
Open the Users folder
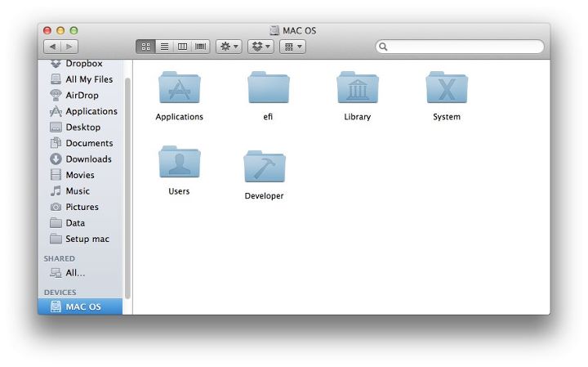179,163
